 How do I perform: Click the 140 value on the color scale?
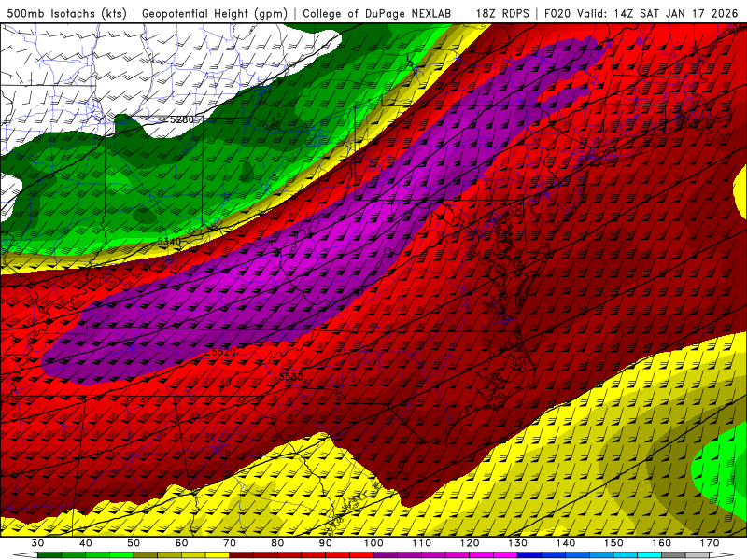tap(566, 543)
